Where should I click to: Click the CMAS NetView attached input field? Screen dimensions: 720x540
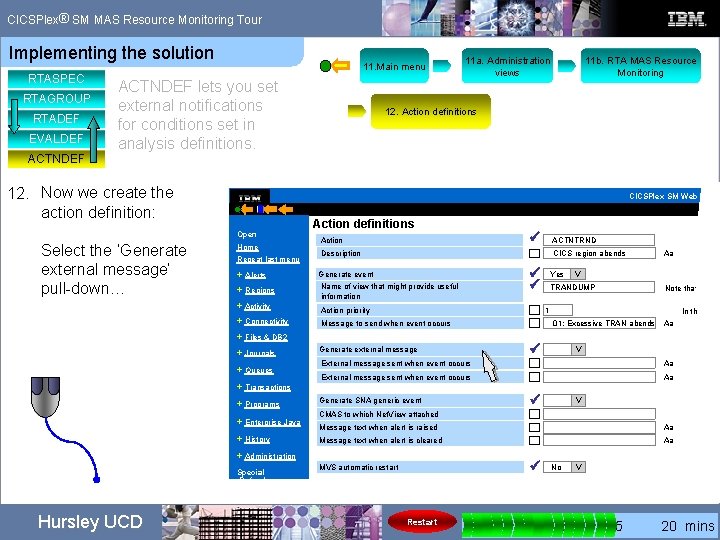click(599, 414)
